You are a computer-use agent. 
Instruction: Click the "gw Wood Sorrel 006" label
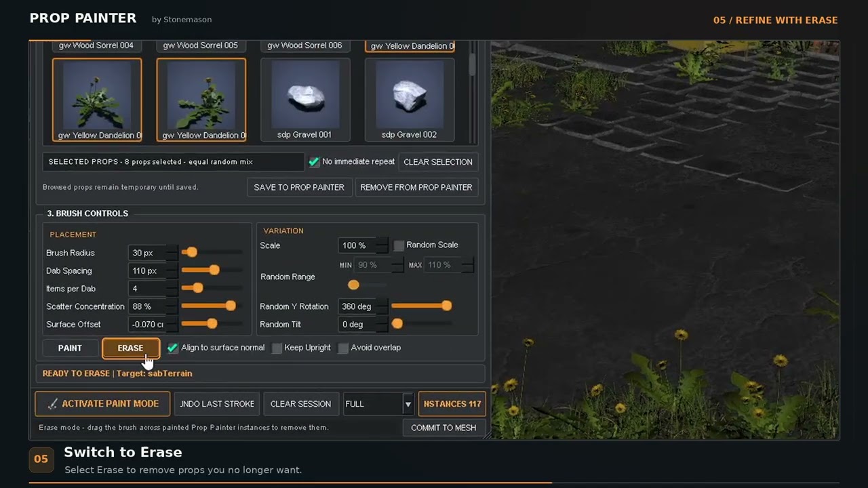(x=305, y=45)
